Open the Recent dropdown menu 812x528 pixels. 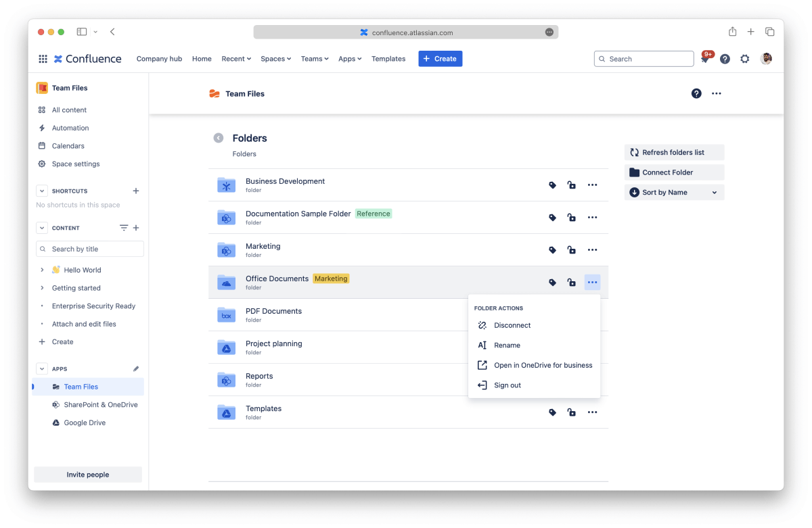(236, 59)
